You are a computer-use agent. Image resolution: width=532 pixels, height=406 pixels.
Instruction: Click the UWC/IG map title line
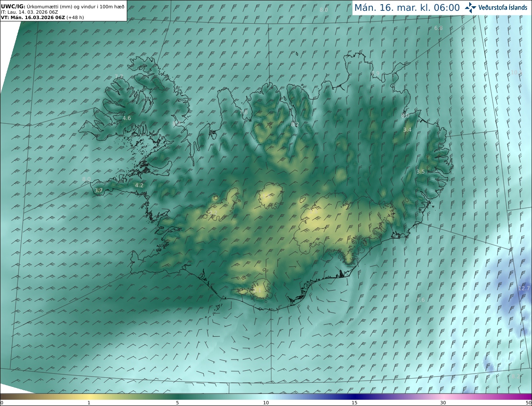pyautogui.click(x=63, y=6)
